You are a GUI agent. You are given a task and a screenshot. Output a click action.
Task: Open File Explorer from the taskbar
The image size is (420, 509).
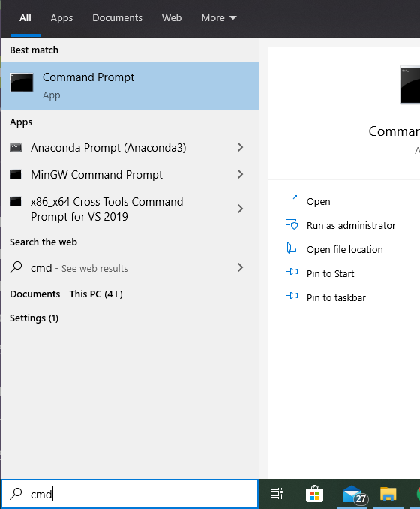(388, 494)
